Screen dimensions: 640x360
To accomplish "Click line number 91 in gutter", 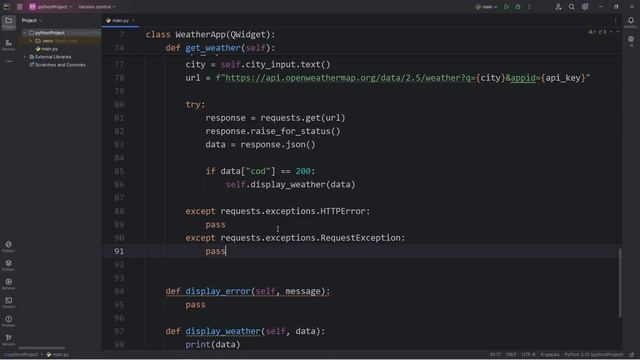I will tap(119, 251).
